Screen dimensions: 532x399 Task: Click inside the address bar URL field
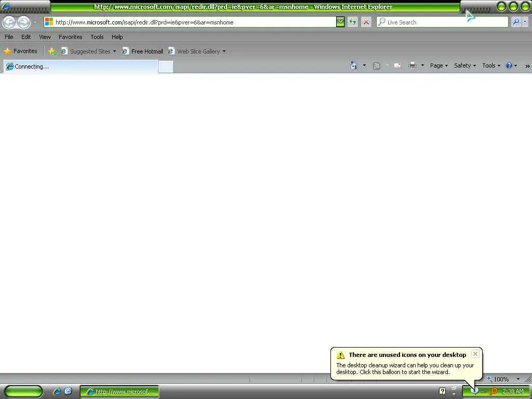click(190, 22)
